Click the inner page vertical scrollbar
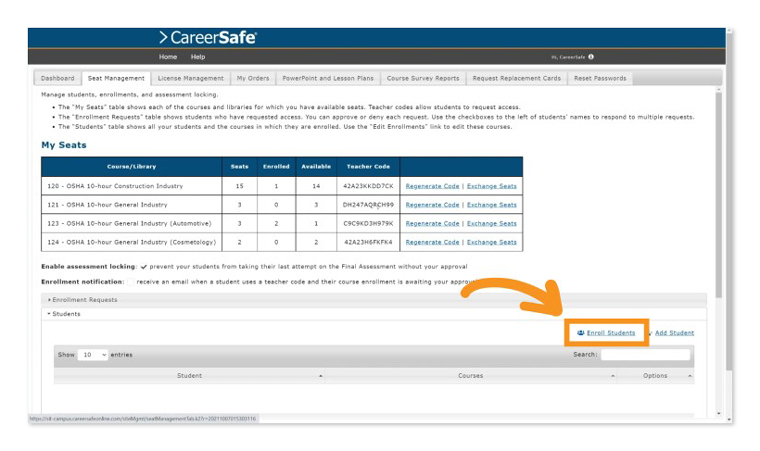 pyautogui.click(x=719, y=194)
